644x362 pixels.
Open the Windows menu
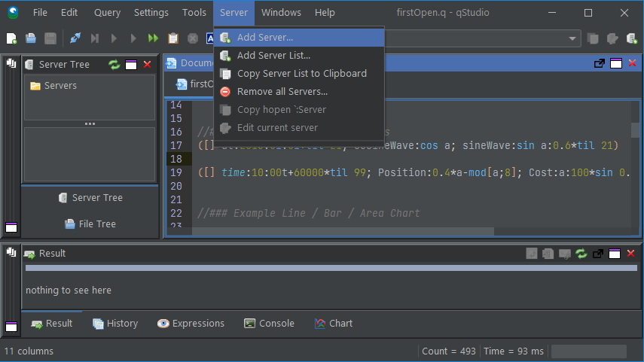[281, 13]
